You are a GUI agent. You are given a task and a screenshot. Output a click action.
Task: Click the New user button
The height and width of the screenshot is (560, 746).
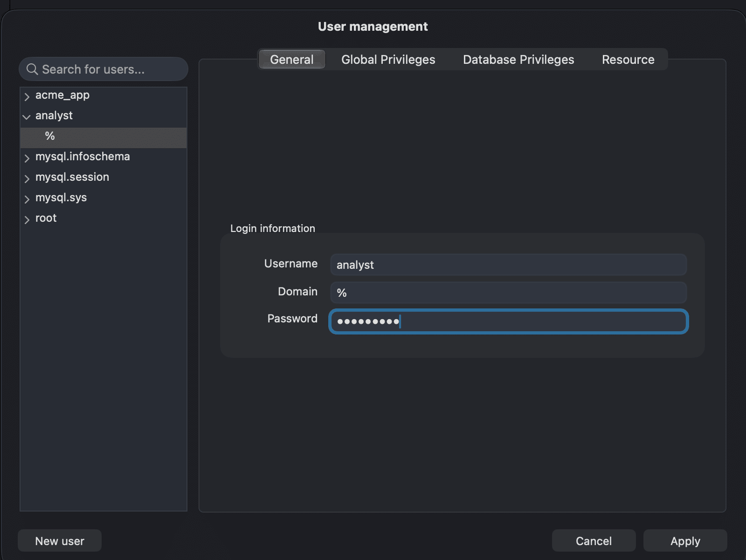(x=60, y=540)
